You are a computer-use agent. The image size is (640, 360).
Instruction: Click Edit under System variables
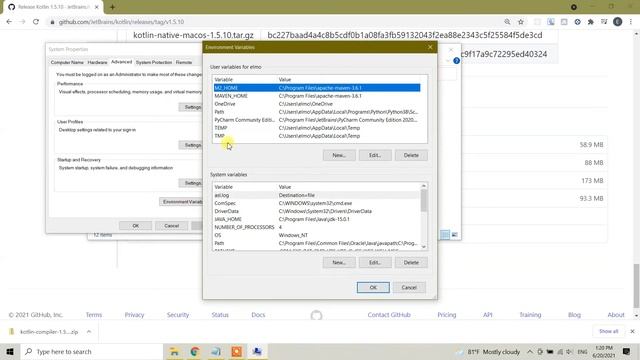pyautogui.click(x=375, y=262)
